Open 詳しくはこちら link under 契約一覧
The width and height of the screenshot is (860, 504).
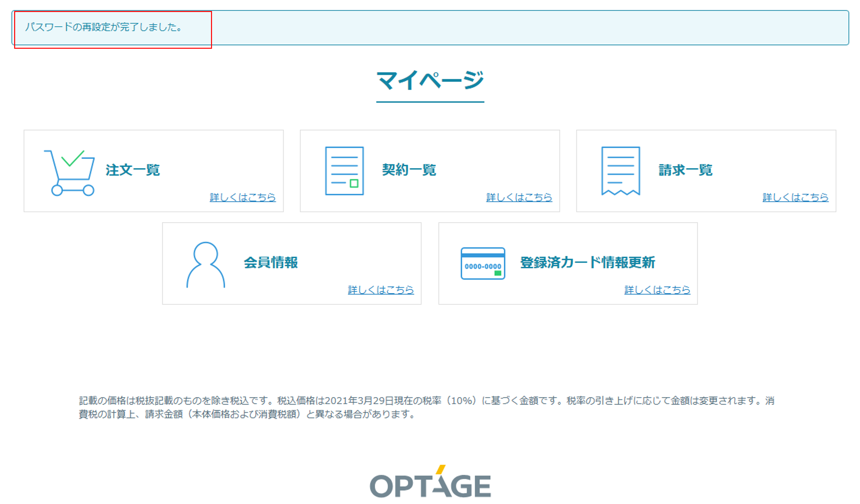point(519,197)
